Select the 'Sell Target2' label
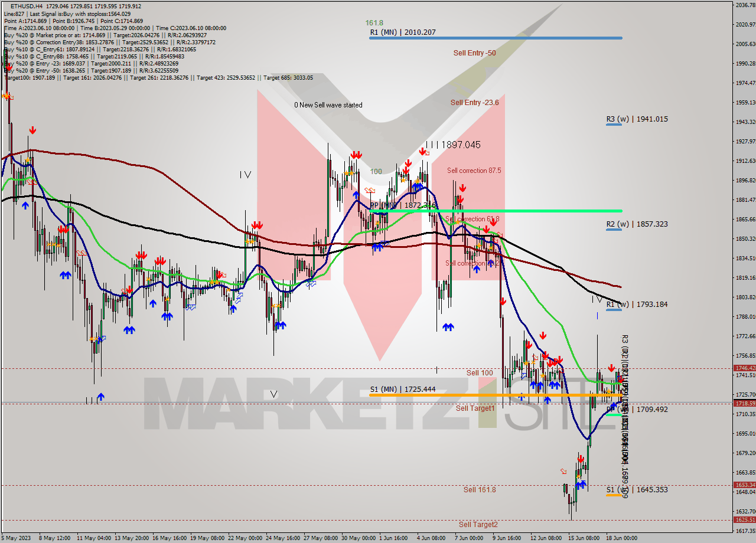This screenshot has width=756, height=543. [478, 525]
